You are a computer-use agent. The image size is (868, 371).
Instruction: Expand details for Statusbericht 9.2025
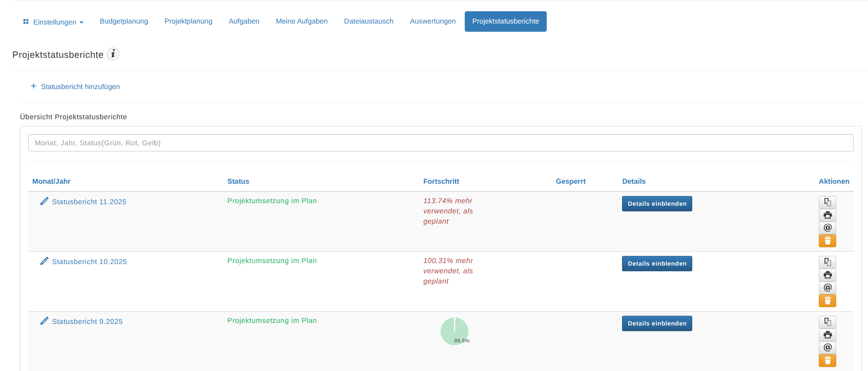tap(656, 323)
